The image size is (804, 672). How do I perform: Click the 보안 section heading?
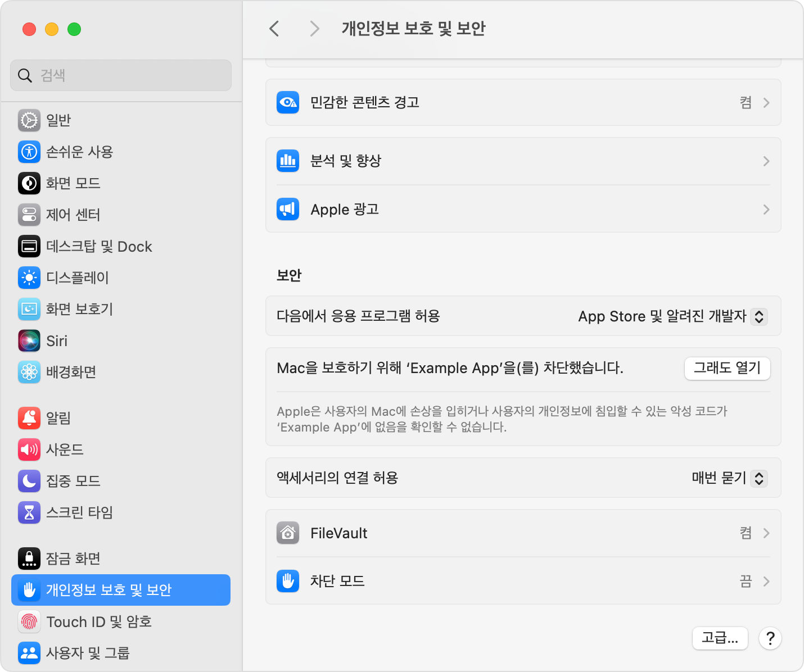click(289, 275)
